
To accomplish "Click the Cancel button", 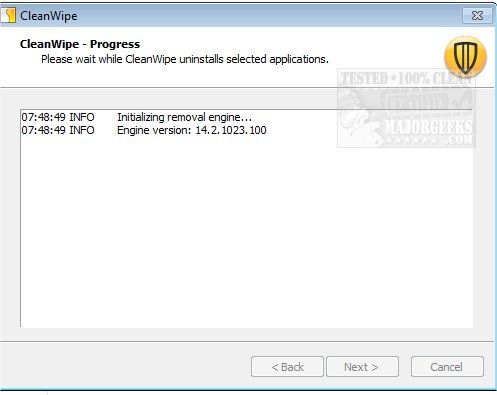I will click(447, 367).
